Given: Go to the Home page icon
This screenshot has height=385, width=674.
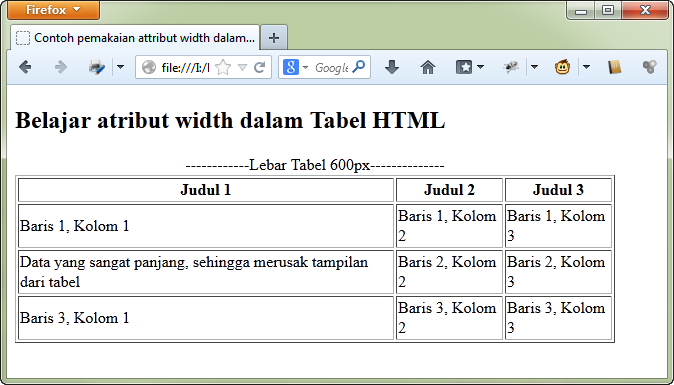Looking at the screenshot, I should (x=428, y=67).
